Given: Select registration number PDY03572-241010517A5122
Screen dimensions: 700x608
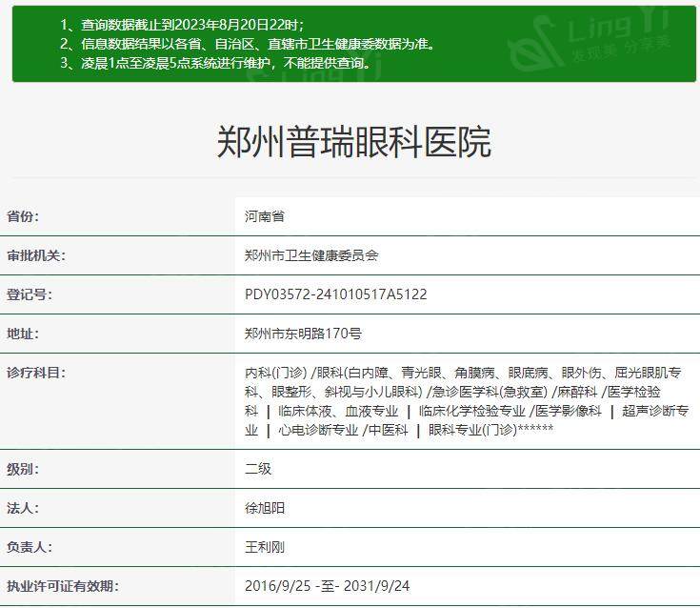Looking at the screenshot, I should click(335, 294).
